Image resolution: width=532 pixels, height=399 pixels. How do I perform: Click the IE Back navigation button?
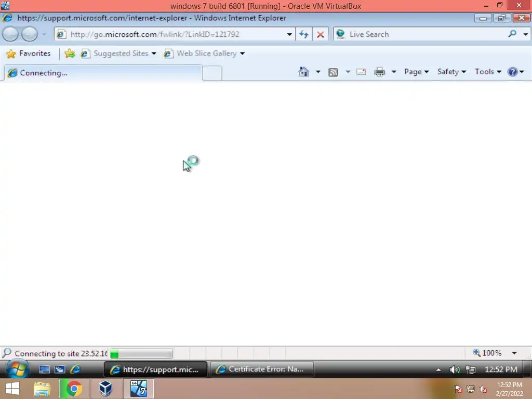(10, 34)
